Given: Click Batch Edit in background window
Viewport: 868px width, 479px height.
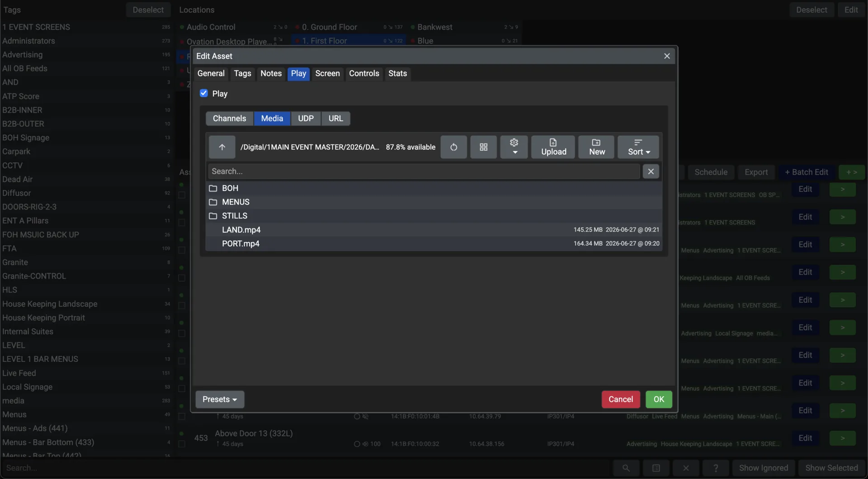Looking at the screenshot, I should [x=806, y=172].
